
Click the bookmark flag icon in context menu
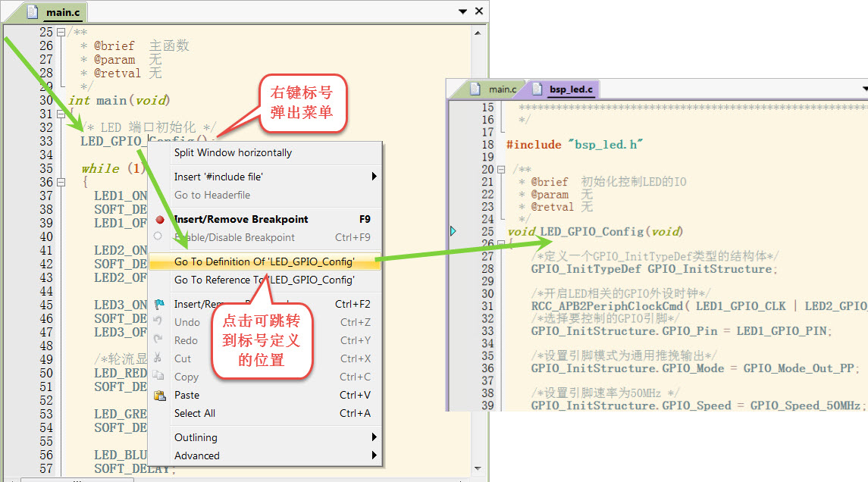(159, 304)
